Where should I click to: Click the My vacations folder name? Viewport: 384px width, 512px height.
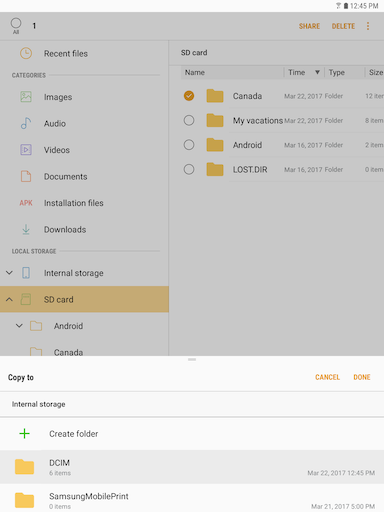point(258,120)
